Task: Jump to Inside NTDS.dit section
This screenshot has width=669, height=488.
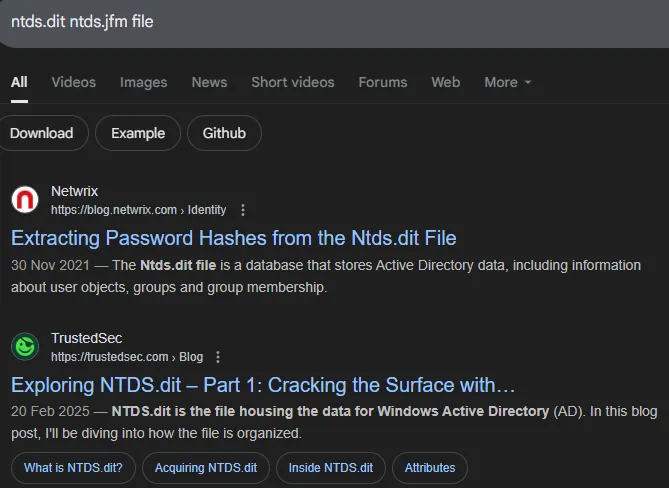Action: [331, 468]
